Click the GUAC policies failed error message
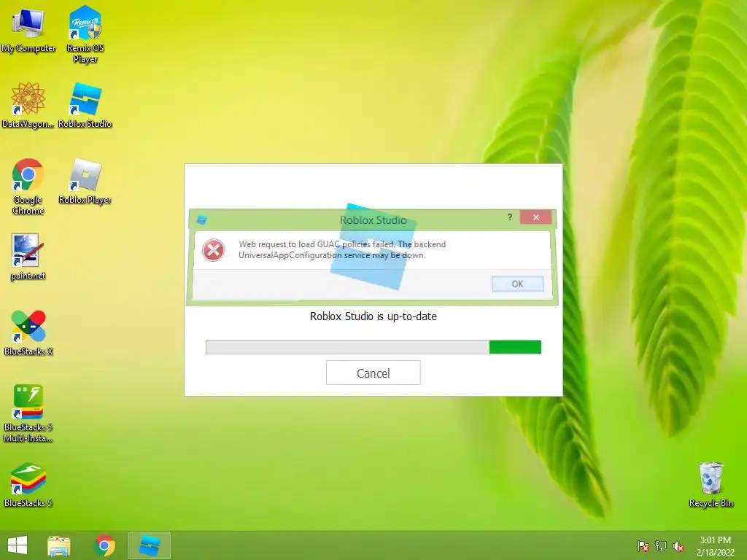The width and height of the screenshot is (747, 560). pos(342,249)
